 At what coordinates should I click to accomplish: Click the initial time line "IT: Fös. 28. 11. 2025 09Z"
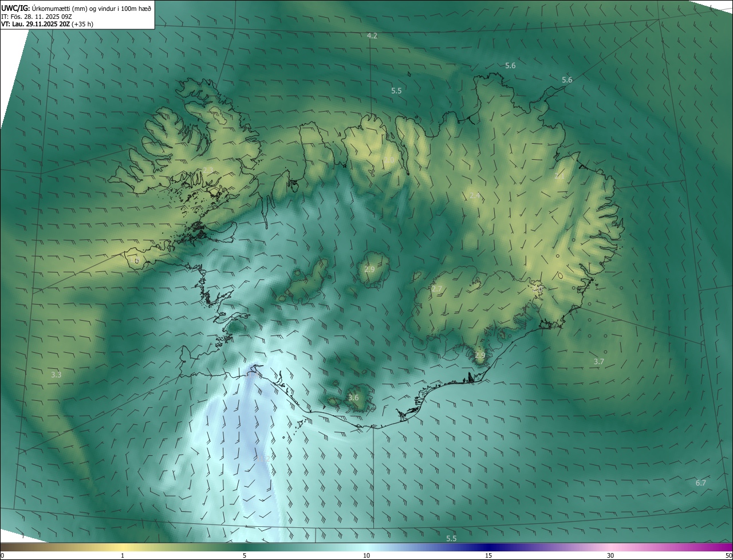36,17
